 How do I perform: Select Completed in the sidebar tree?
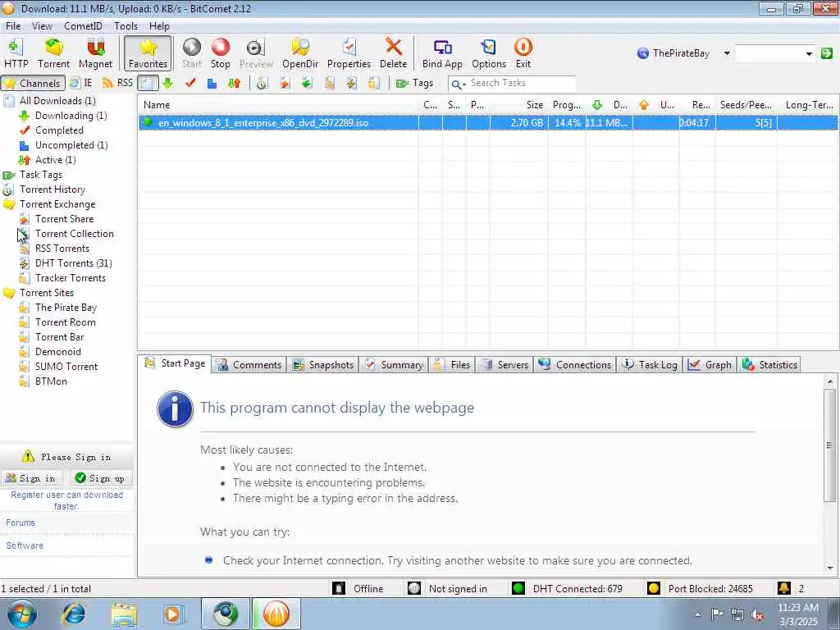tap(59, 130)
